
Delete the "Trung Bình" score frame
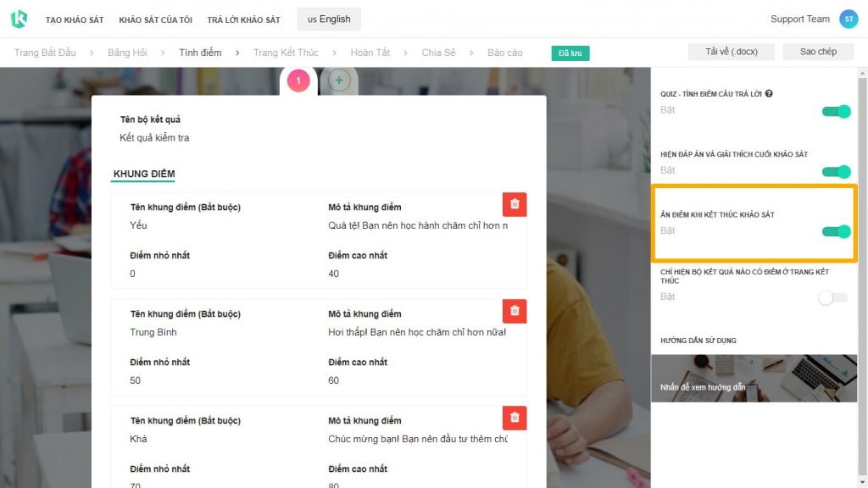tap(514, 311)
